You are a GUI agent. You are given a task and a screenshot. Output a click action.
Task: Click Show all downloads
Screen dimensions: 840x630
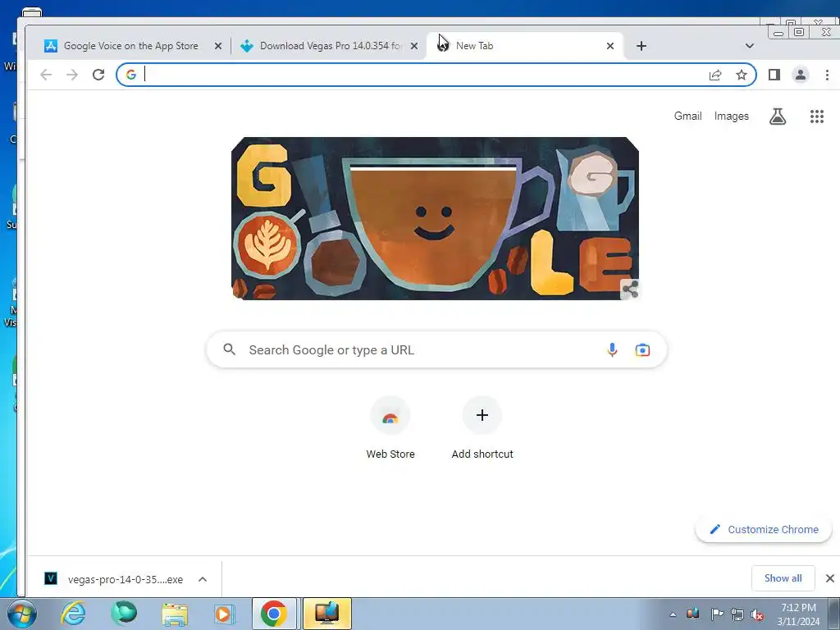tap(783, 578)
